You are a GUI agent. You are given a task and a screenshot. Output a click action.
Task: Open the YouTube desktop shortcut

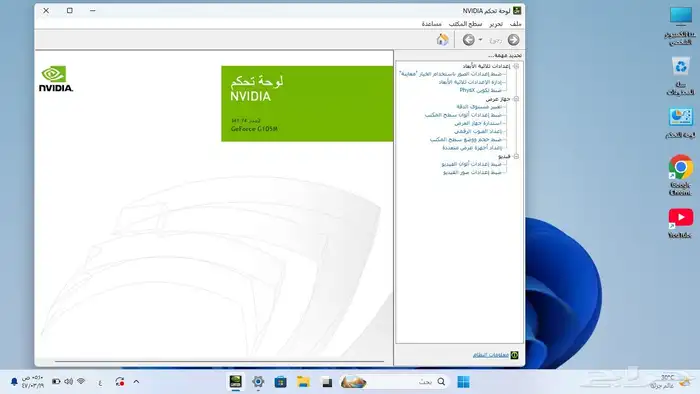(x=680, y=223)
